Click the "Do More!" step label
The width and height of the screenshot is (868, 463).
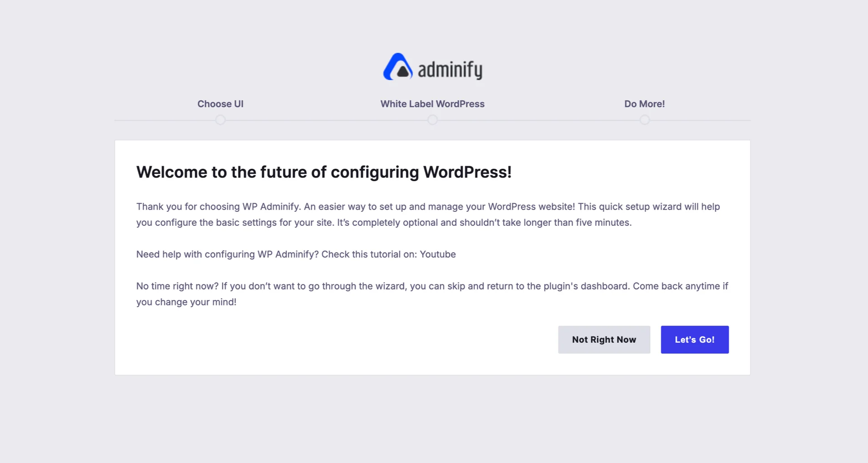tap(644, 103)
